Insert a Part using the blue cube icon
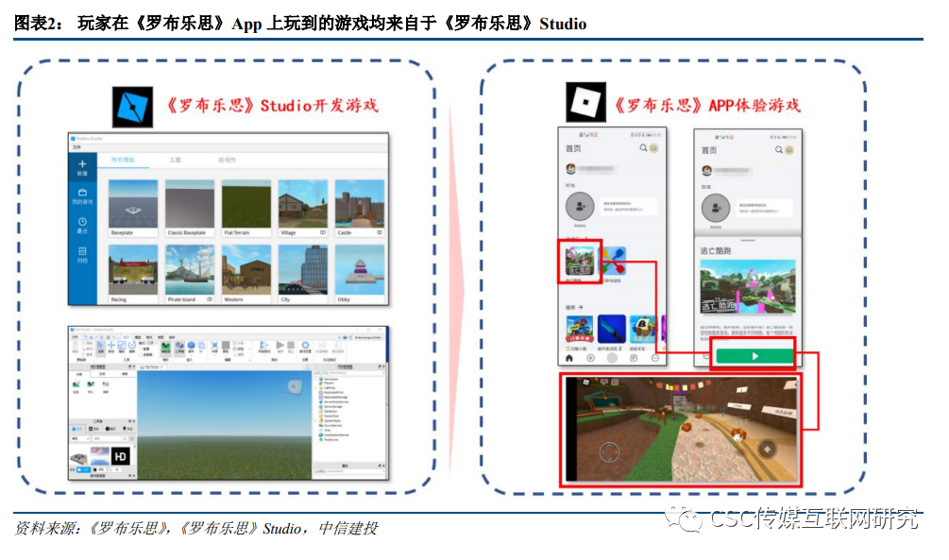The width and height of the screenshot is (949, 560). click(192, 347)
